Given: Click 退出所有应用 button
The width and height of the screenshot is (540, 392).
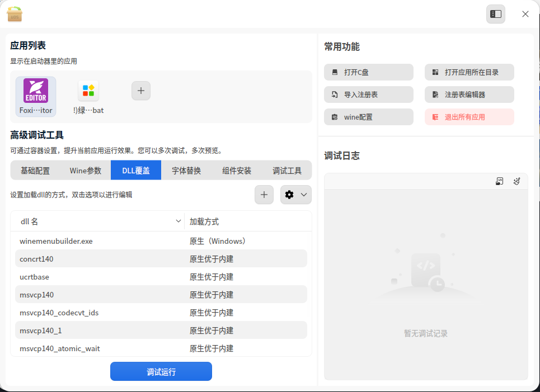Looking at the screenshot, I should coord(469,117).
